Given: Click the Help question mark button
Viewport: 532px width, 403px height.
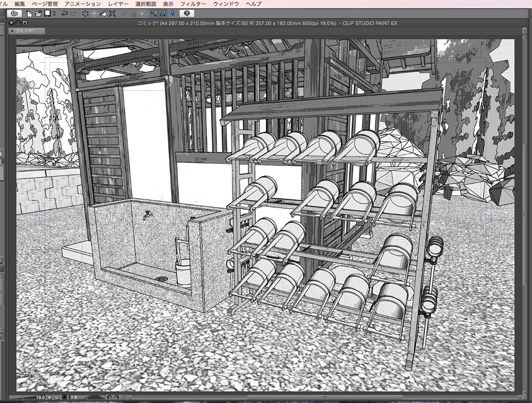Looking at the screenshot, I should 187,14.
